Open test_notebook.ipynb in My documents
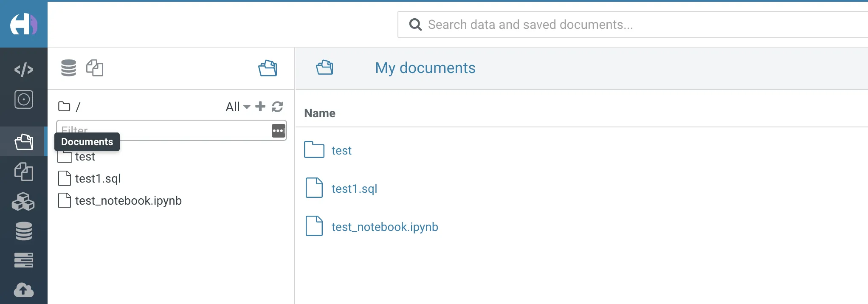The width and height of the screenshot is (868, 304). [384, 227]
